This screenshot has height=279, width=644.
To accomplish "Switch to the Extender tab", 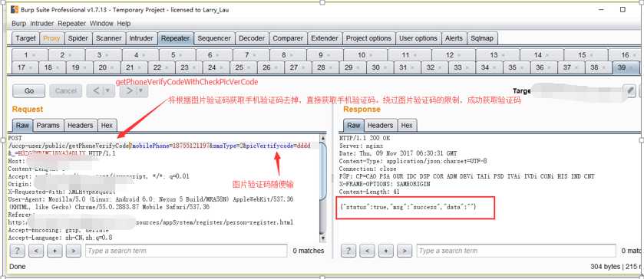I will (325, 38).
